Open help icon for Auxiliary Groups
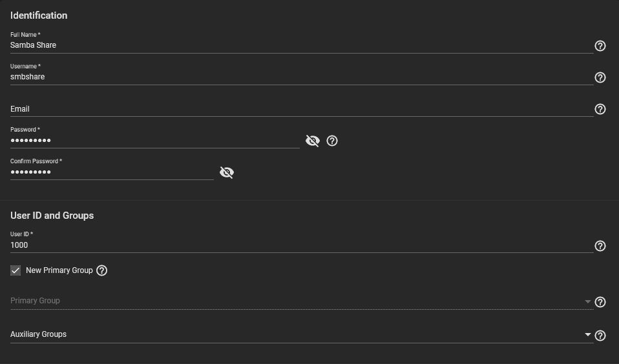 pos(600,336)
